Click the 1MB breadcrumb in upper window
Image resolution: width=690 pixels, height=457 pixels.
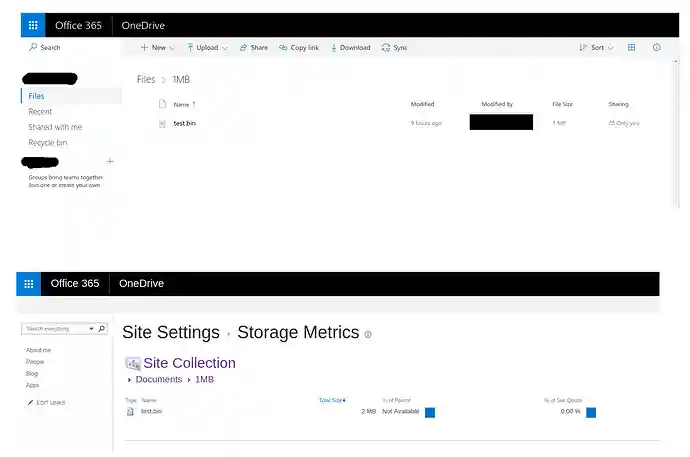click(181, 80)
